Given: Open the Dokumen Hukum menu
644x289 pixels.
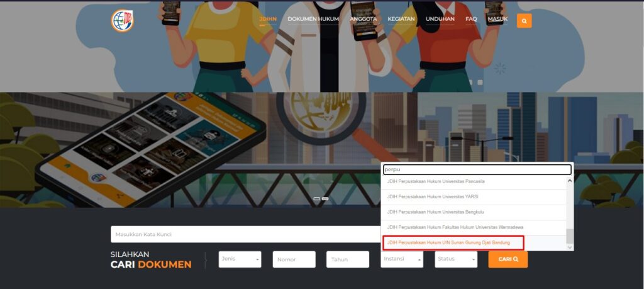Looking at the screenshot, I should [x=313, y=19].
